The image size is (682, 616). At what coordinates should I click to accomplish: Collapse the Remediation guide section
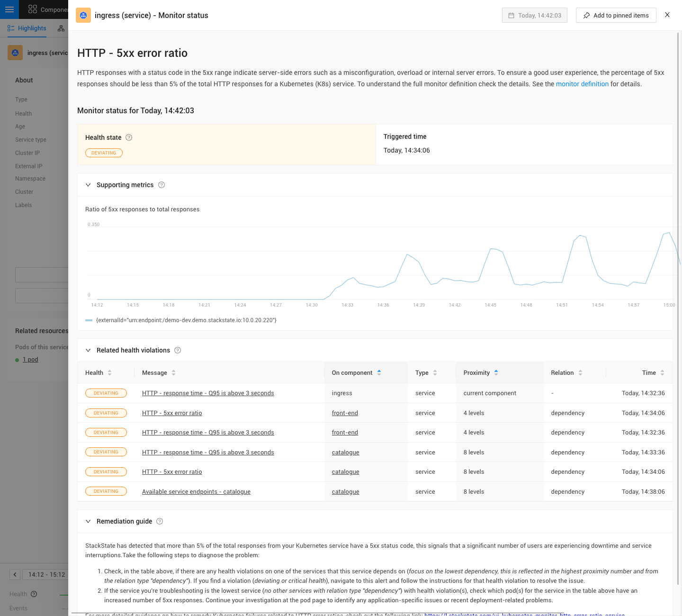(x=88, y=521)
